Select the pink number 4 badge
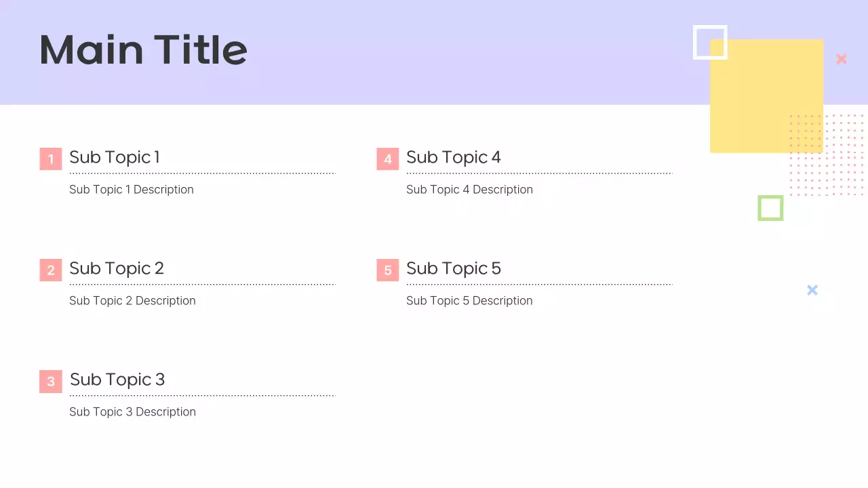The height and width of the screenshot is (488, 868). [388, 159]
